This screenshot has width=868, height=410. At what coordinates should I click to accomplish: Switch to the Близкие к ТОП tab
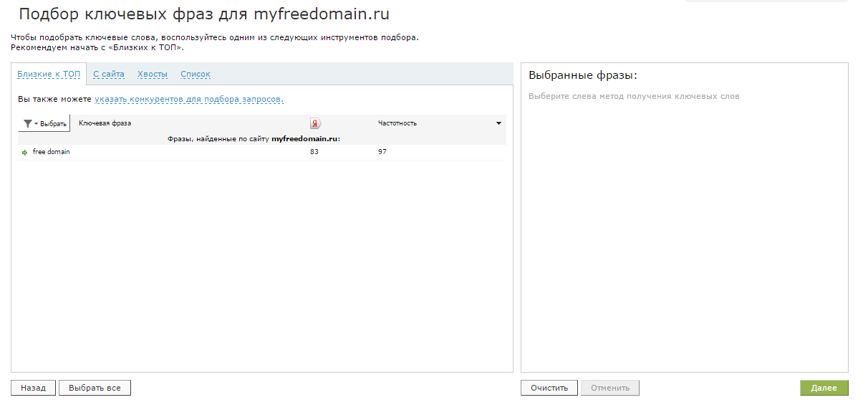click(x=49, y=74)
